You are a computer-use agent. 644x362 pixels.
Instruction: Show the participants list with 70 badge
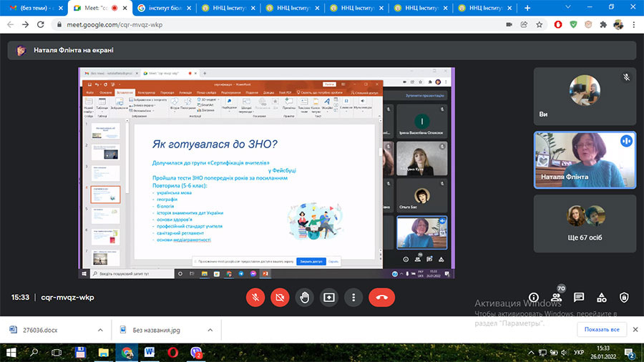[x=556, y=297]
